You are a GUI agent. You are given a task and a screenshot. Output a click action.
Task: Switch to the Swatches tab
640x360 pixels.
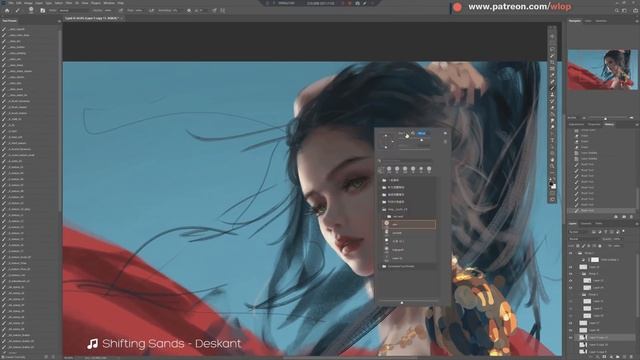[601, 20]
